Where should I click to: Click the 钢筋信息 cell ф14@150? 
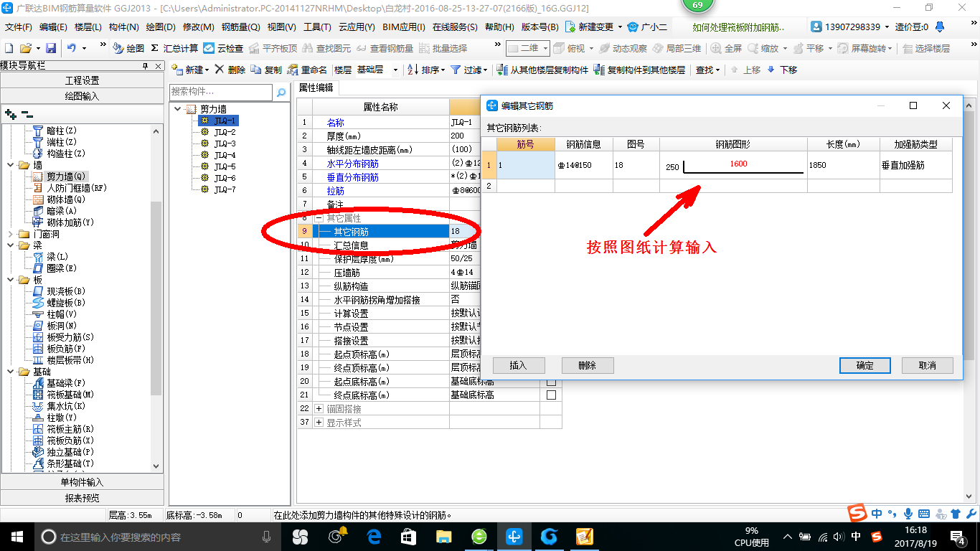point(583,165)
